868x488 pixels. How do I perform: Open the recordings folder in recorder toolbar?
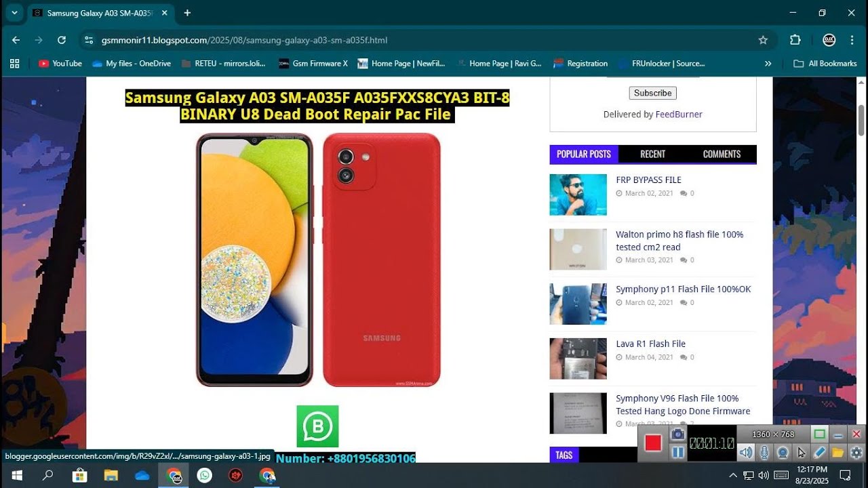[837, 452]
